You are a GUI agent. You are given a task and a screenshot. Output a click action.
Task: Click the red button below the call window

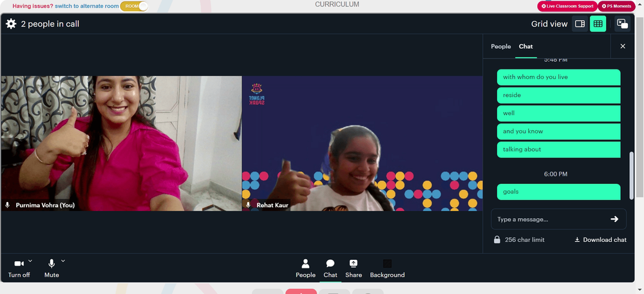coord(301,291)
